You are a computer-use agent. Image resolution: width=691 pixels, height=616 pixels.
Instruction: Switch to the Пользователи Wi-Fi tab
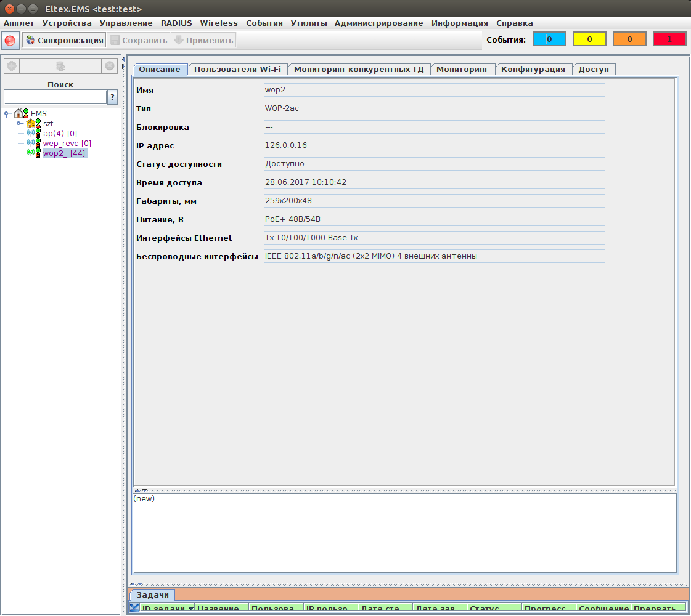[237, 69]
